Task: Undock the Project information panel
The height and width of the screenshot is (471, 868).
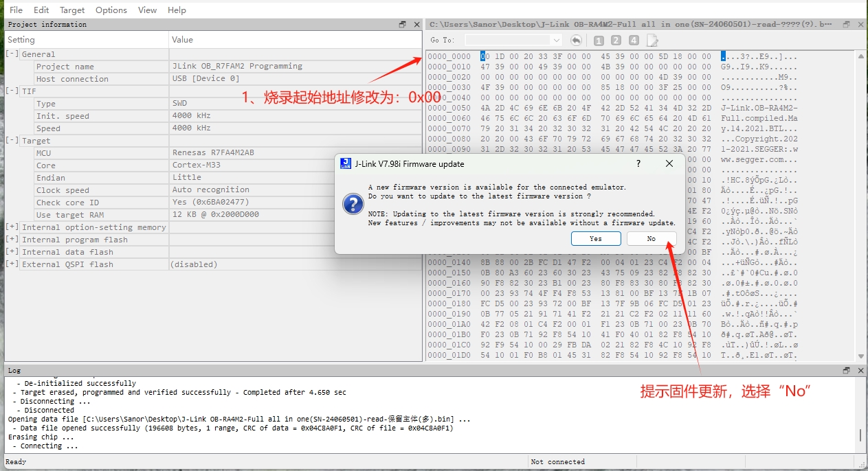Action: click(403, 24)
